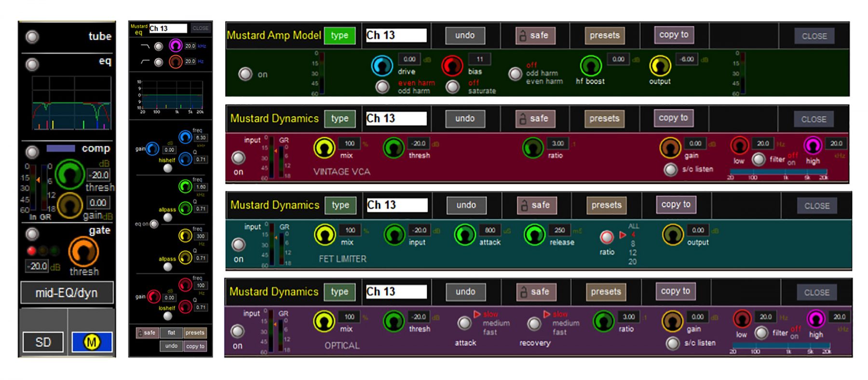Click the thresh knob in the VINTAGE VCA panel
This screenshot has width=868, height=380.
point(393,148)
